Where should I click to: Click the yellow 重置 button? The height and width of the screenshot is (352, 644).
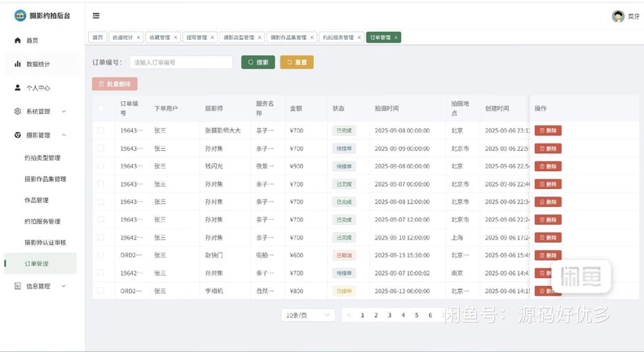297,63
